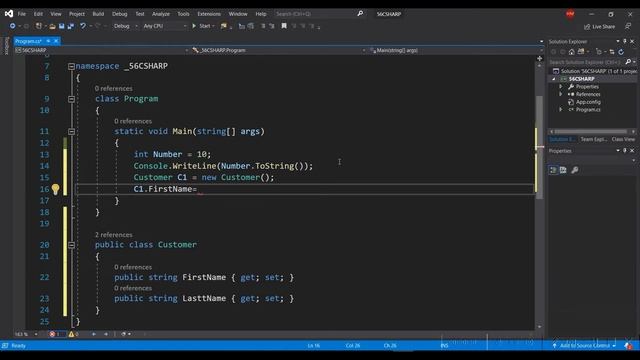This screenshot has height=360, width=640.
Task: Click the lightbulb quick actions icon
Action: (56, 189)
